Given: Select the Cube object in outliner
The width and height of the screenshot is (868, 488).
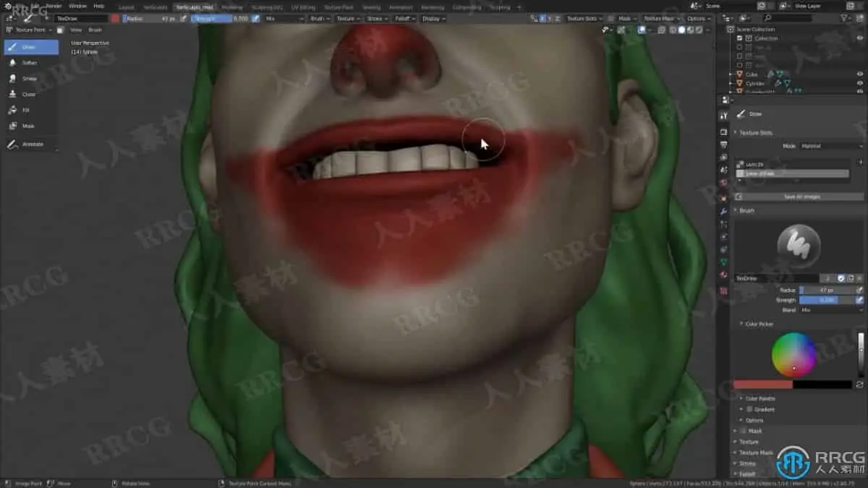Looking at the screenshot, I should point(752,74).
